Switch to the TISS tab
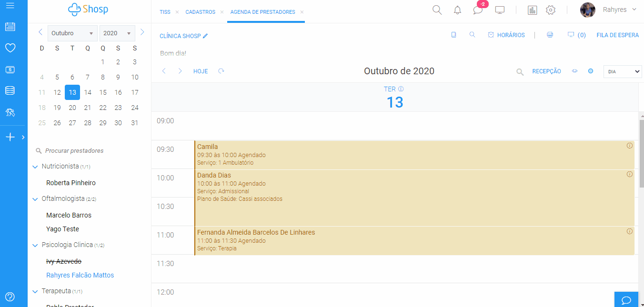 tap(165, 12)
